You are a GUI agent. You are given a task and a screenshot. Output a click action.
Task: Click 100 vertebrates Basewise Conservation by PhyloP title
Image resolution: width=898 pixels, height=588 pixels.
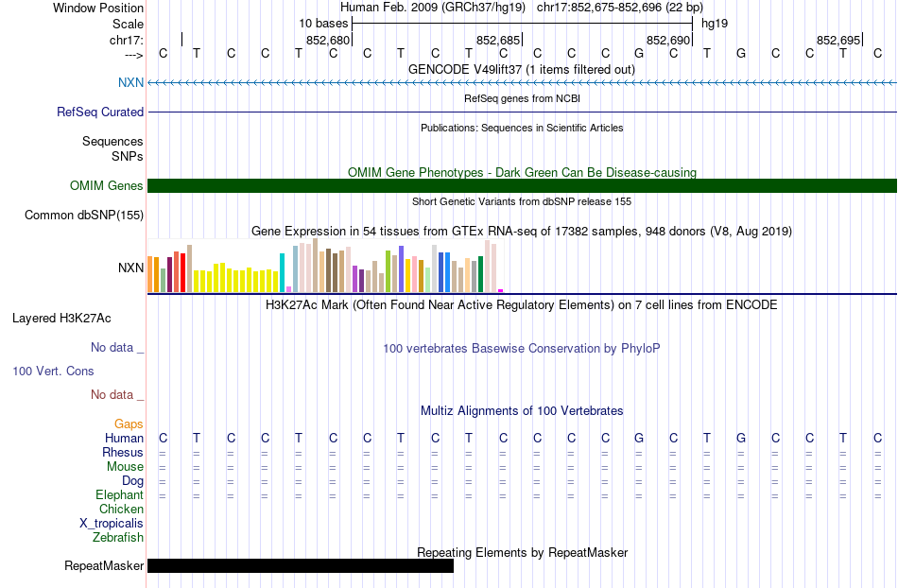(522, 348)
